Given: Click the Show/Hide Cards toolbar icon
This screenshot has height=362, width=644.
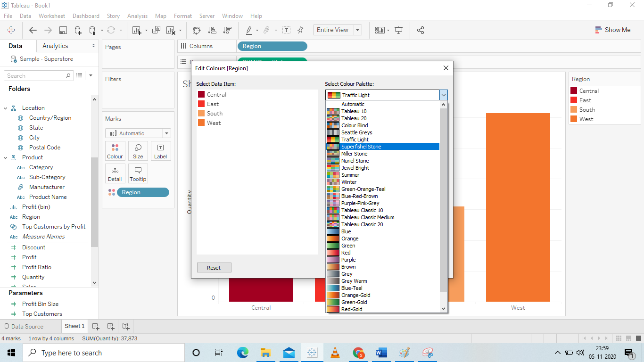Looking at the screenshot, I should tap(380, 30).
